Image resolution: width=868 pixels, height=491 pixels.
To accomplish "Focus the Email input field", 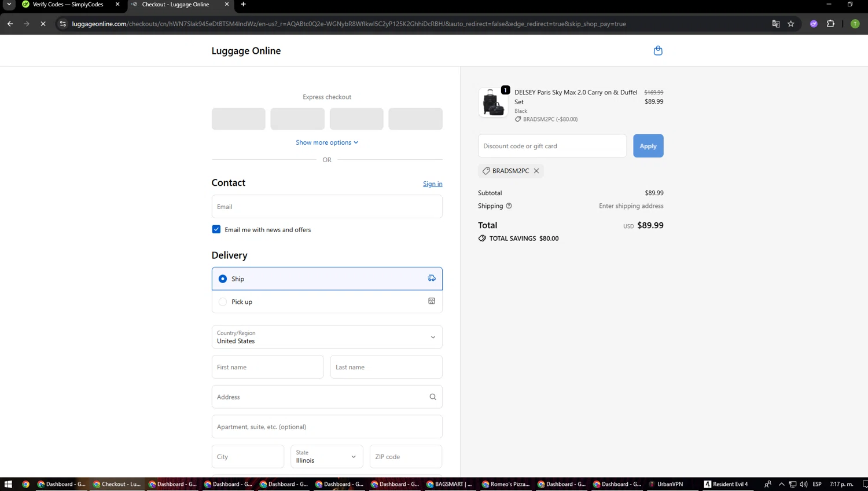I will [327, 207].
